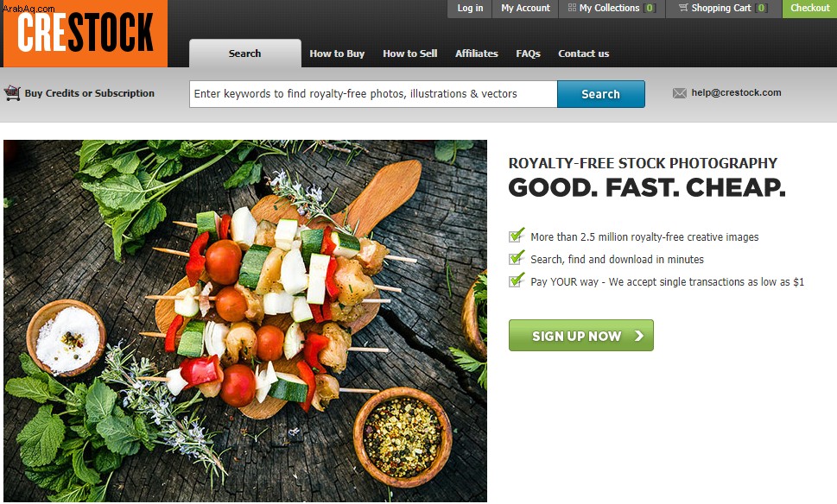Click the green Checkout button
Screen dimensions: 837x504
pos(809,8)
